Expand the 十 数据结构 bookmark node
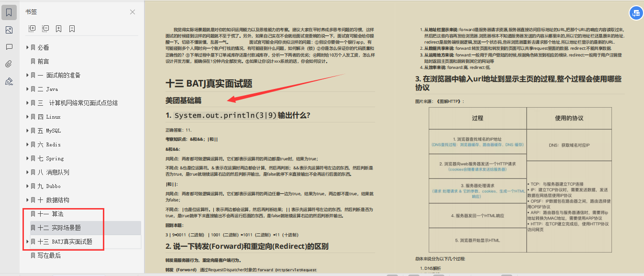The height and width of the screenshot is (276, 644). [x=27, y=200]
